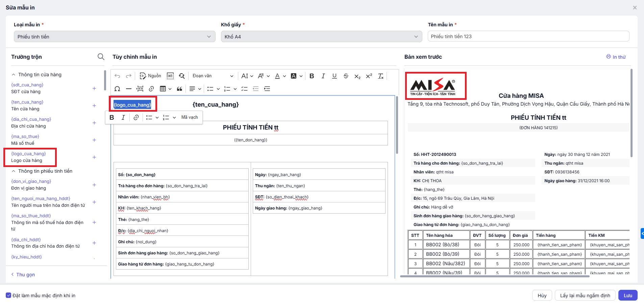Toggle Nguồn source editing mode

150,76
